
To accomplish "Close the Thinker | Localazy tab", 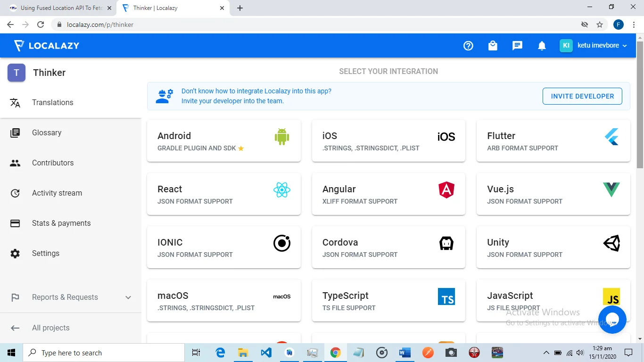I will click(222, 8).
